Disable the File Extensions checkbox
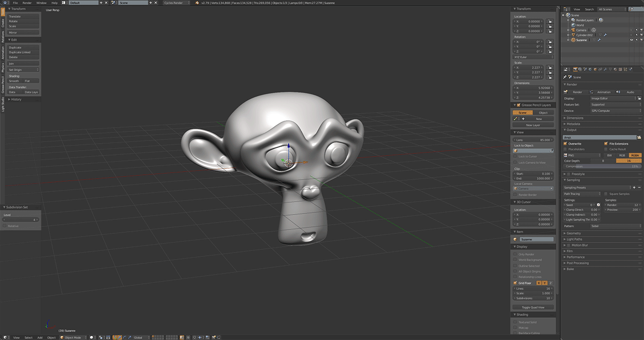The image size is (644, 340). pos(605,144)
